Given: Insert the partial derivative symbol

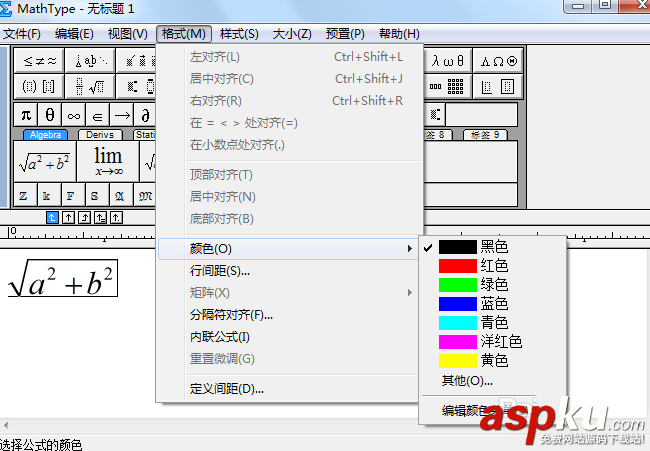Looking at the screenshot, I should point(145,115).
